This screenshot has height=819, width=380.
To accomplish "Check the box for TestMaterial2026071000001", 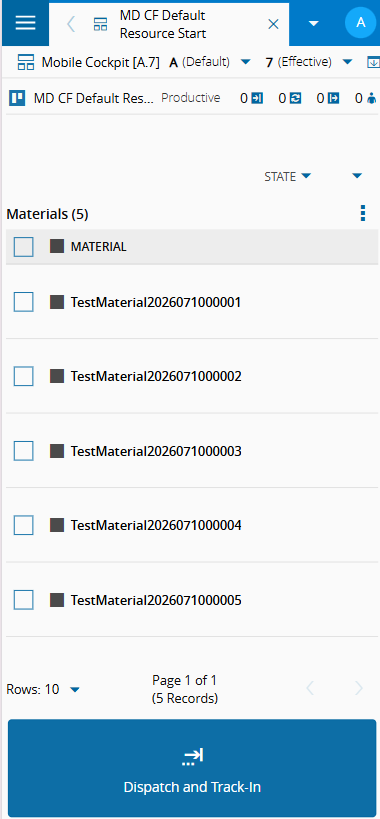I will point(23,302).
